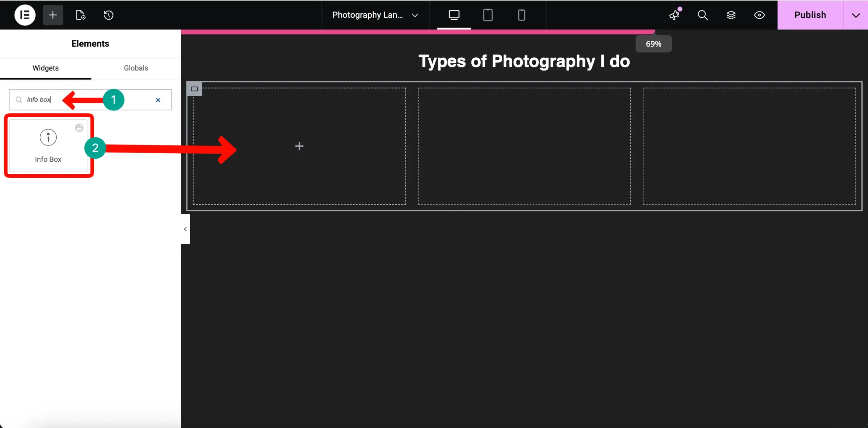Switch to Mobile responsive mode
Viewport: 868px width, 428px height.
click(521, 15)
